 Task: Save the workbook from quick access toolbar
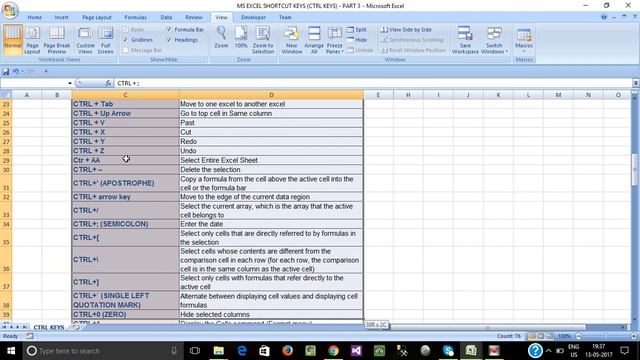[6, 71]
